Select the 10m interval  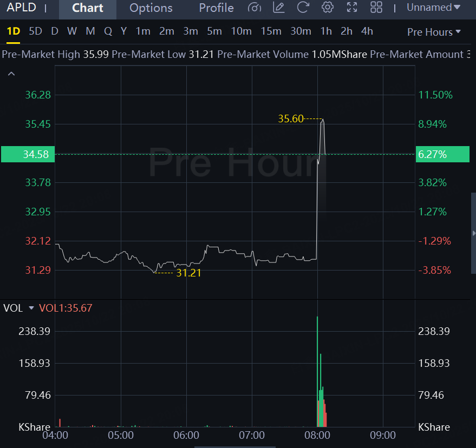click(x=242, y=31)
